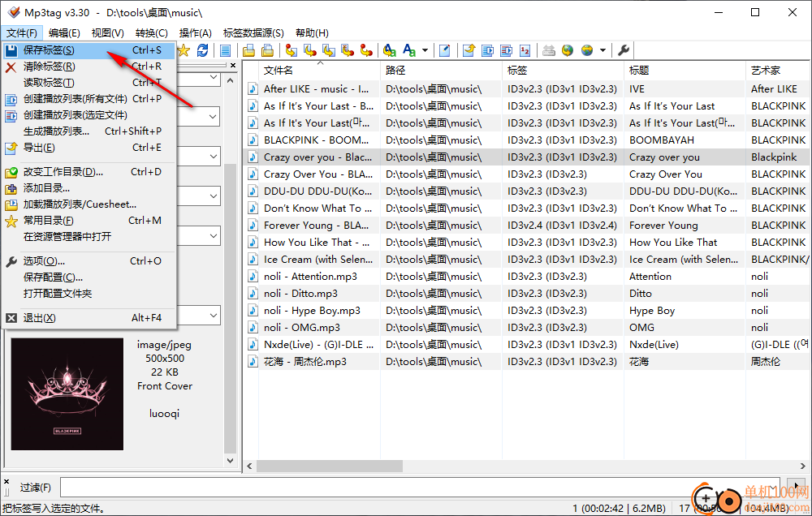Open 选项(O)... from the file menu
Viewport: 812px width, 516px height.
(89, 261)
